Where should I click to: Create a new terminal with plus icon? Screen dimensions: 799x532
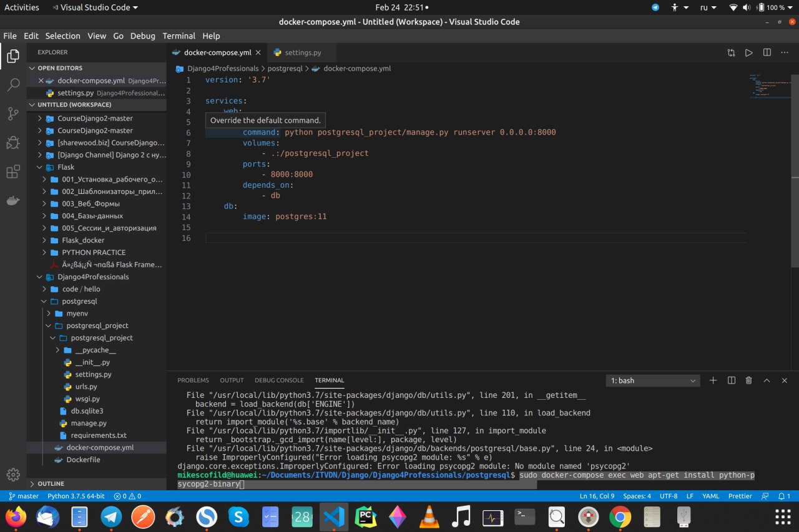pyautogui.click(x=713, y=380)
